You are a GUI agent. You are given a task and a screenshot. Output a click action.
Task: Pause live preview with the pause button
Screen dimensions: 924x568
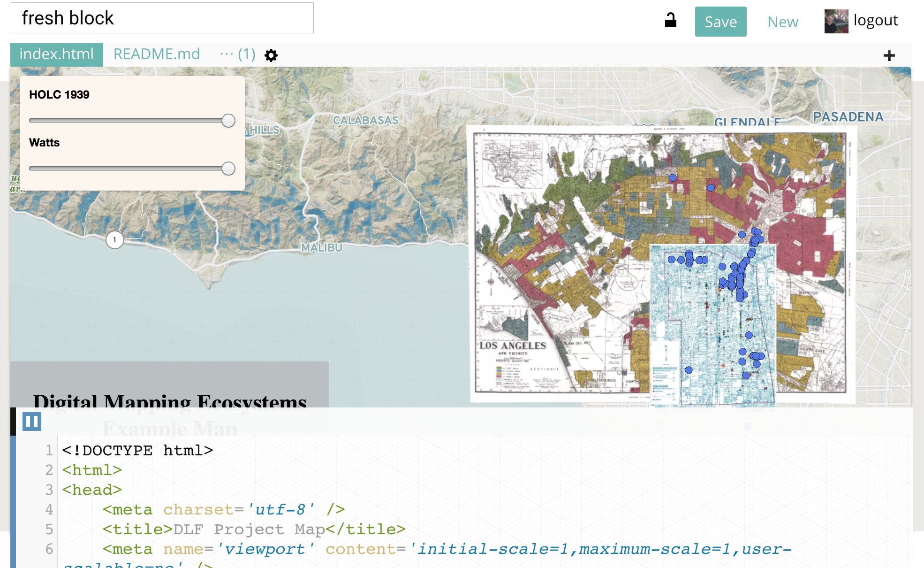32,422
